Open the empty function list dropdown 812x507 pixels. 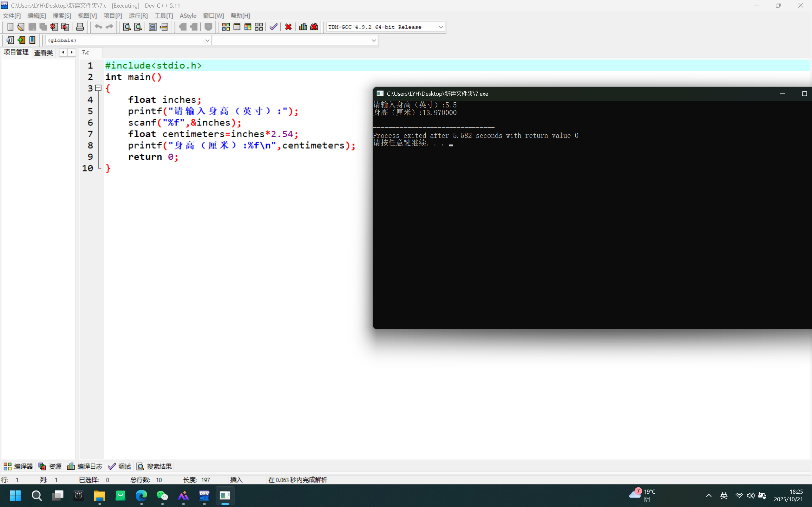coord(373,41)
